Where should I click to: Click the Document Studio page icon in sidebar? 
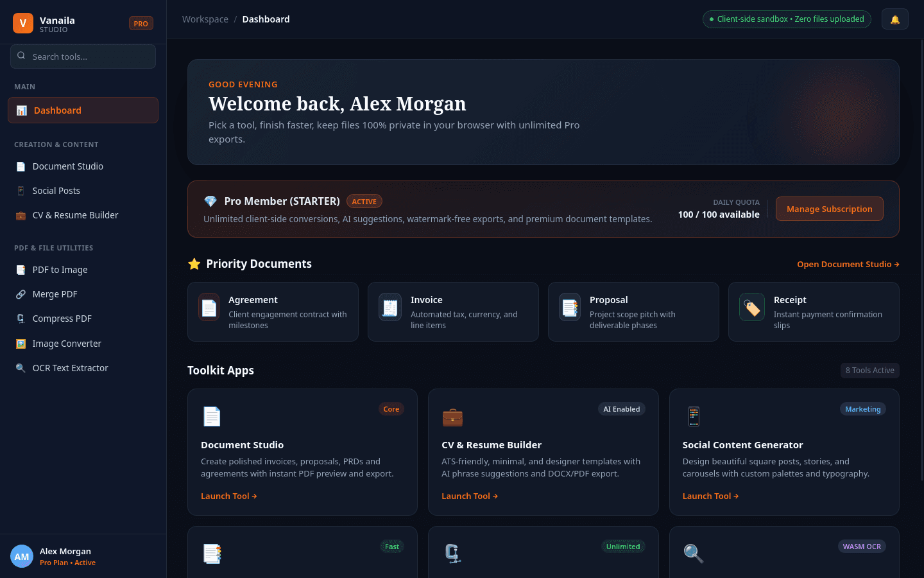21,166
